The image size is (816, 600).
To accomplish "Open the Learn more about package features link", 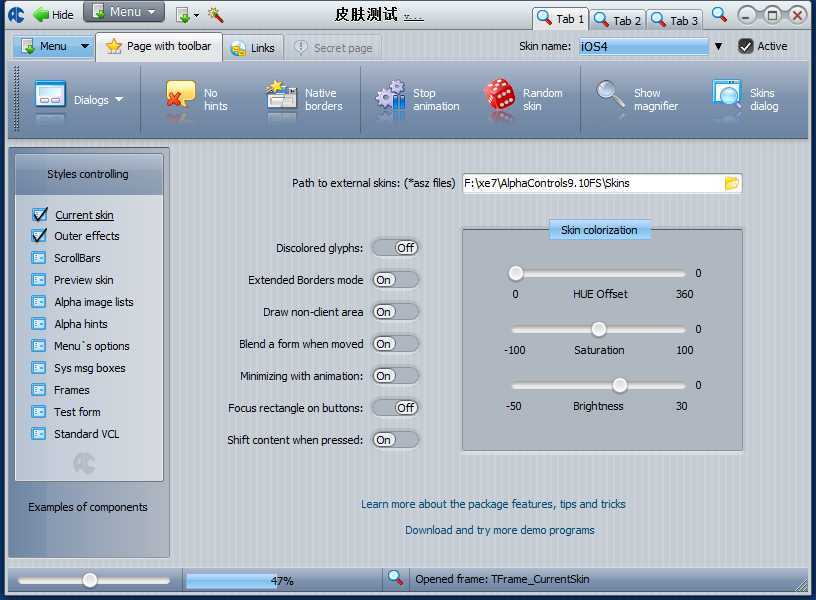I will point(493,504).
